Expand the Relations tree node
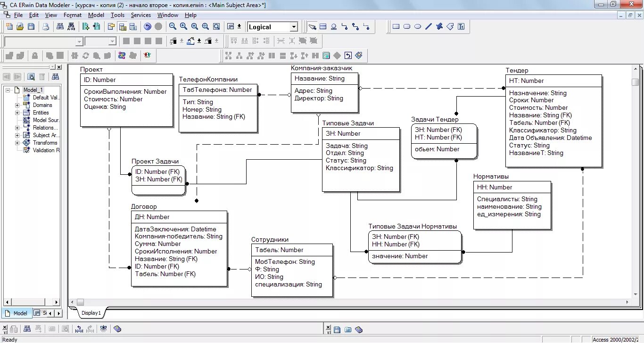644x343 pixels. (17, 128)
